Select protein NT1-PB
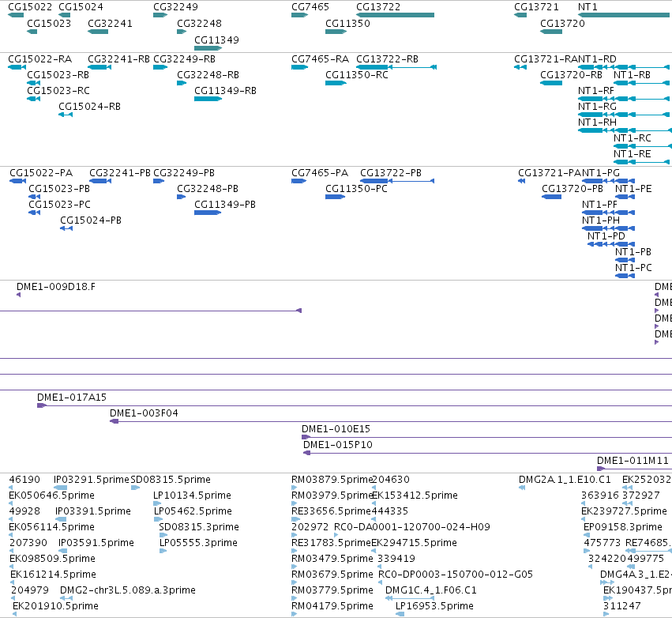The height and width of the screenshot is (618, 672). point(633,252)
